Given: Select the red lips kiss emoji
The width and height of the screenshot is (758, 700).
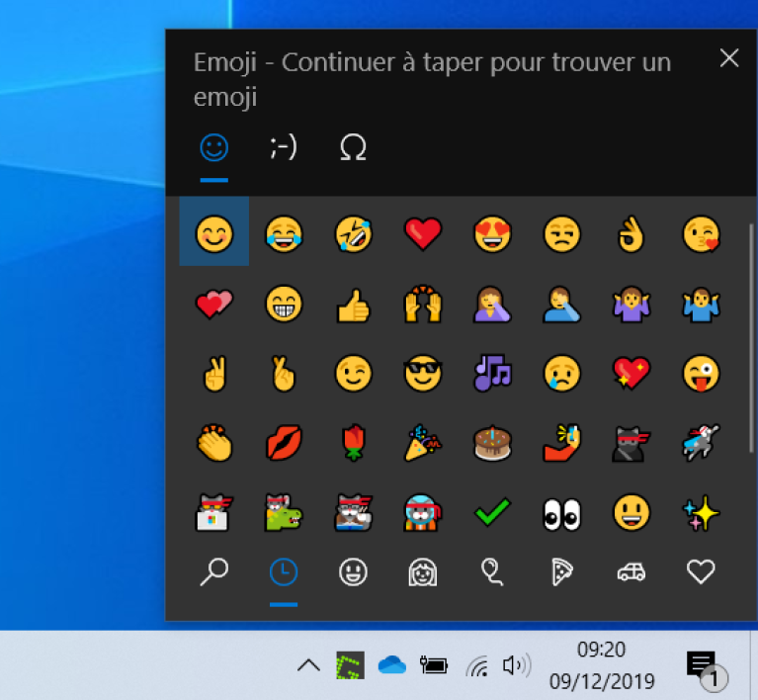Looking at the screenshot, I should 284,443.
